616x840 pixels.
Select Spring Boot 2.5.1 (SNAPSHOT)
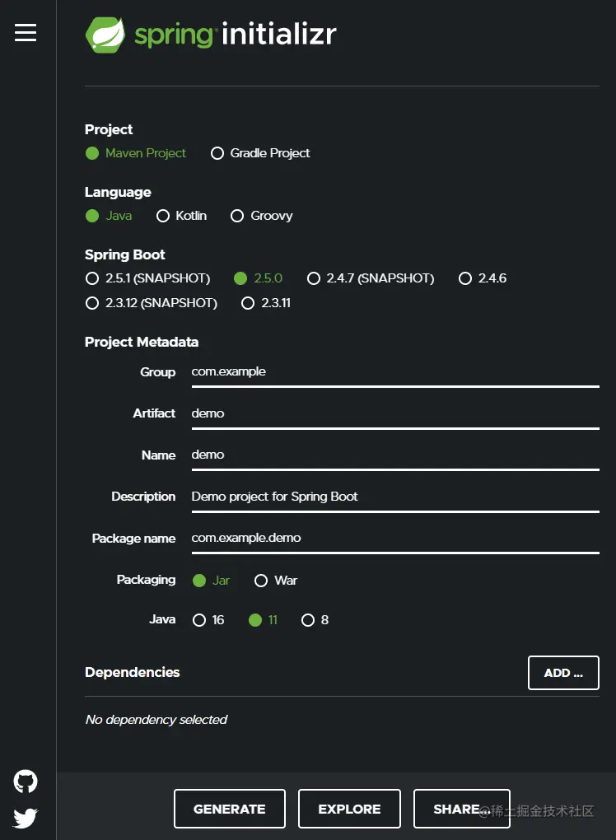click(x=148, y=278)
